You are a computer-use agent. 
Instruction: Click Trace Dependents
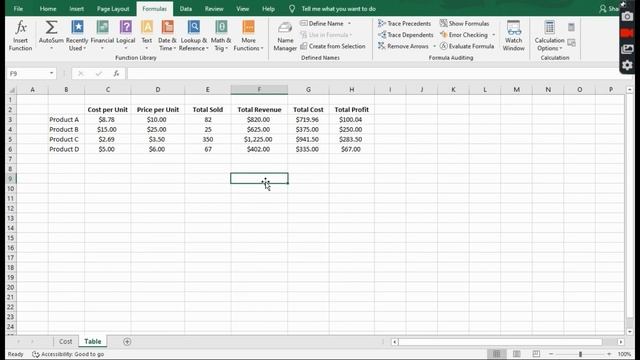405,35
